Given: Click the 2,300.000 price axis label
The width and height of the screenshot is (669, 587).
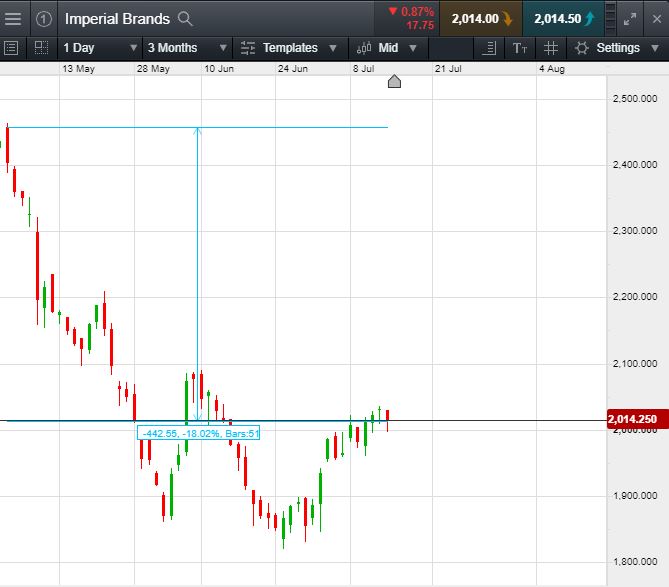Looking at the screenshot, I should 635,231.
